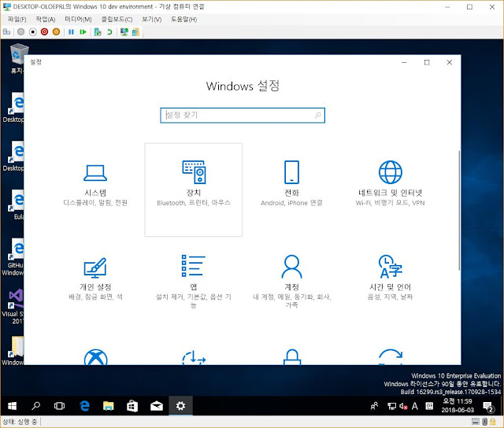Viewport: 504px width, 428px height.
Task: Click the last toolbar icon beside enhanced session
Action: [135, 31]
